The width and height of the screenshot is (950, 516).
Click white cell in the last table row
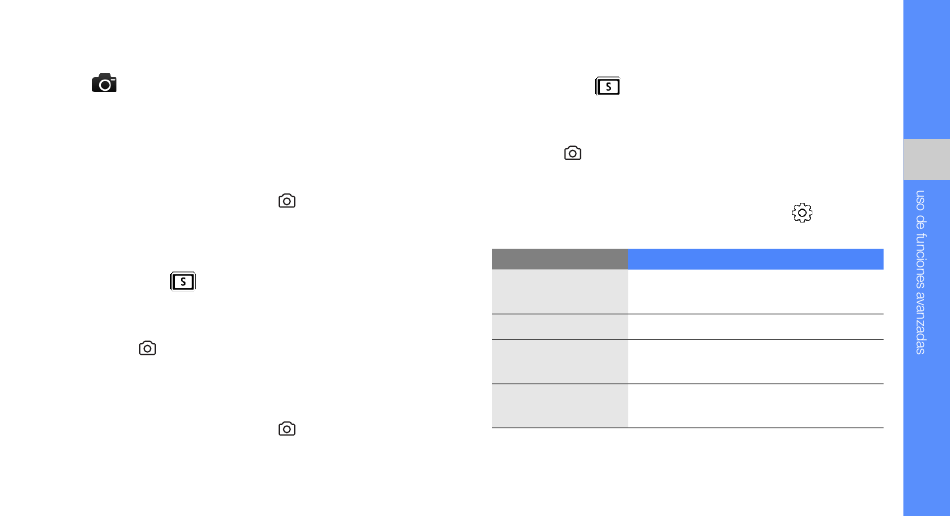click(756, 405)
